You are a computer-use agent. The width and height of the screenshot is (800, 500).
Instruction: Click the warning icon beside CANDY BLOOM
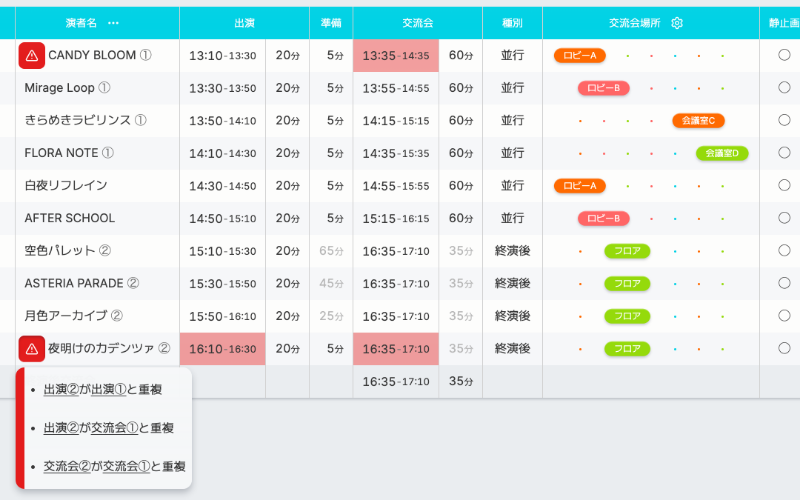coord(32,55)
